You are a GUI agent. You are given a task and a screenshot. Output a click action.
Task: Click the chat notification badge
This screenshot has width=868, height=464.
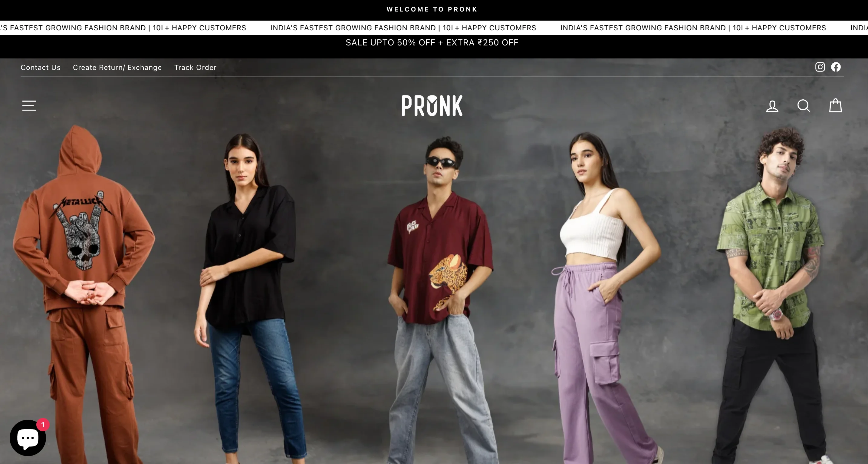43,425
